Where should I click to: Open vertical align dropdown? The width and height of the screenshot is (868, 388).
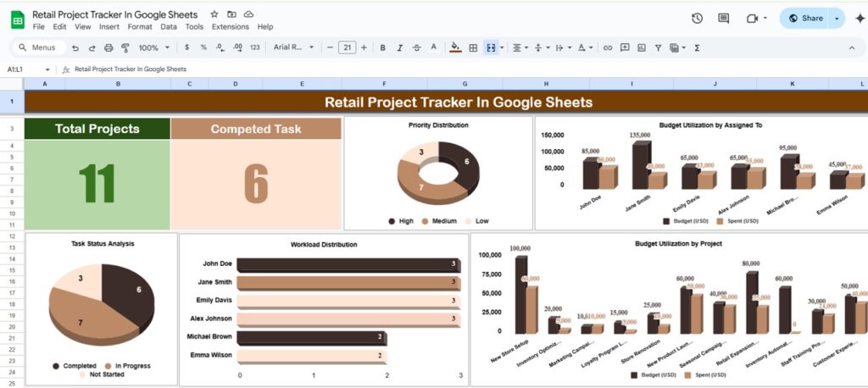pos(541,48)
